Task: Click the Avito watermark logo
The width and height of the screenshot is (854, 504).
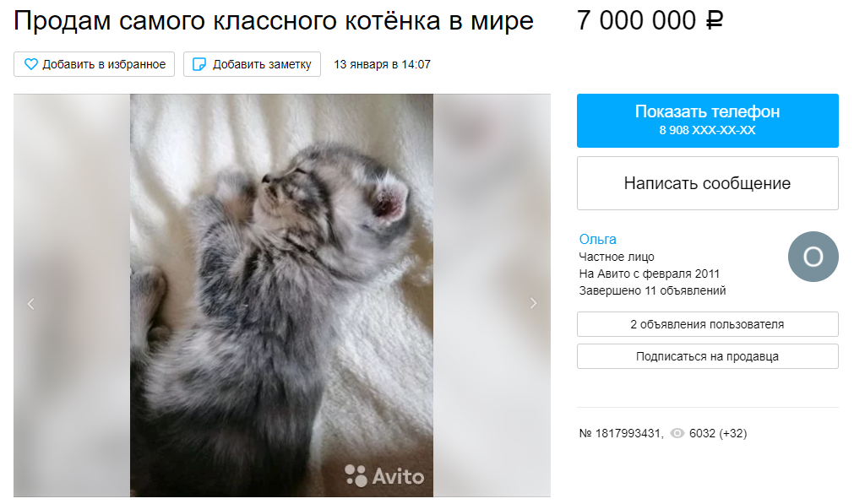Action: (384, 475)
